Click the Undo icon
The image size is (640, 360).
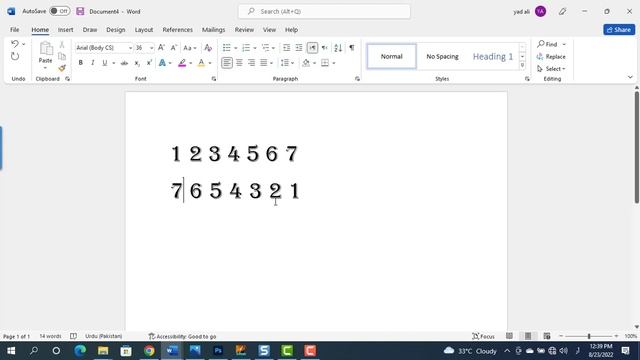coord(15,44)
